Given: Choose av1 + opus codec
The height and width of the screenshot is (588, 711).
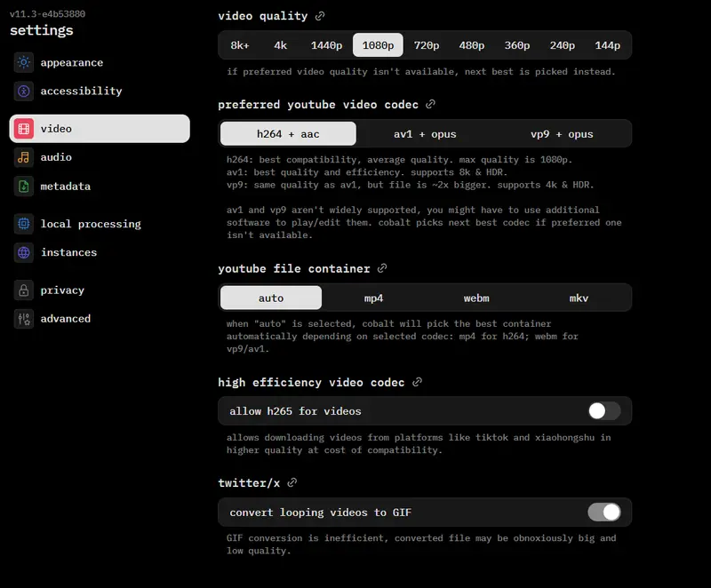Looking at the screenshot, I should (425, 134).
